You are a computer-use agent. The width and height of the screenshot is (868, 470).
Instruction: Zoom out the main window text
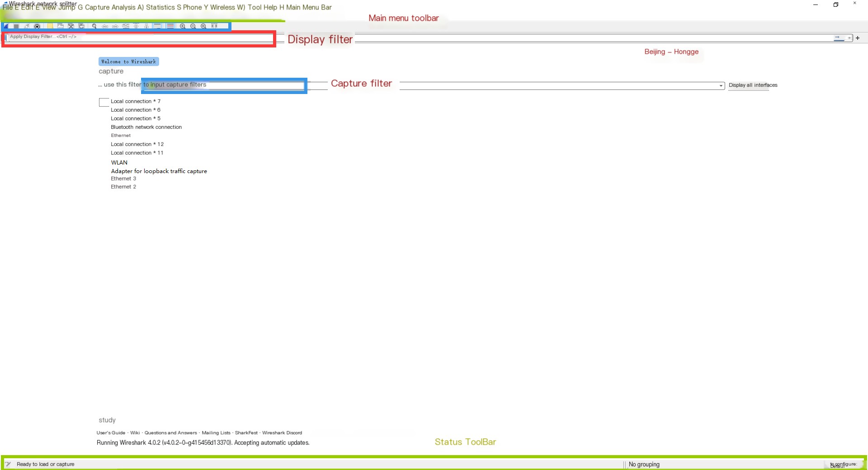(x=193, y=26)
